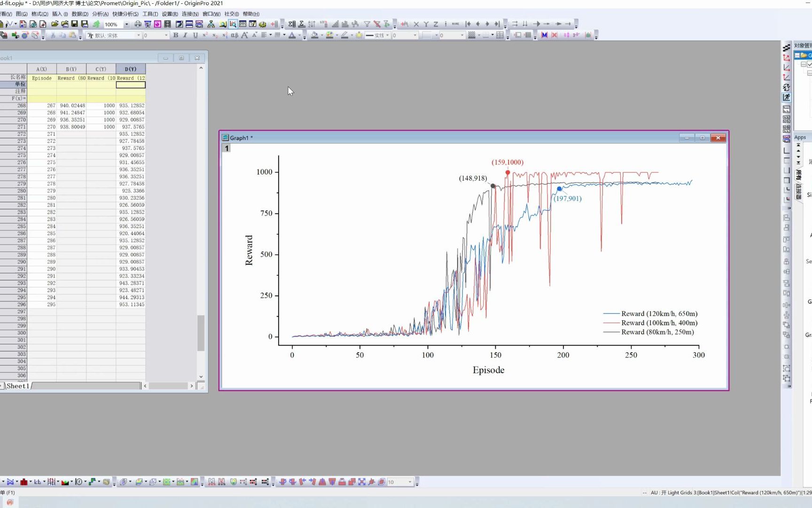Select the Sheet1 worksheet tab
The width and height of the screenshot is (812, 508).
18,386
